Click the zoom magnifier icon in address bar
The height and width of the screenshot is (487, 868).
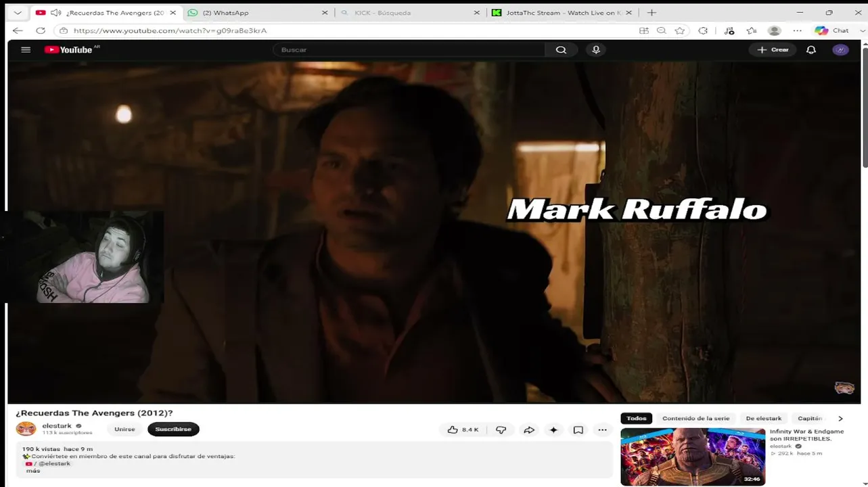click(x=662, y=30)
